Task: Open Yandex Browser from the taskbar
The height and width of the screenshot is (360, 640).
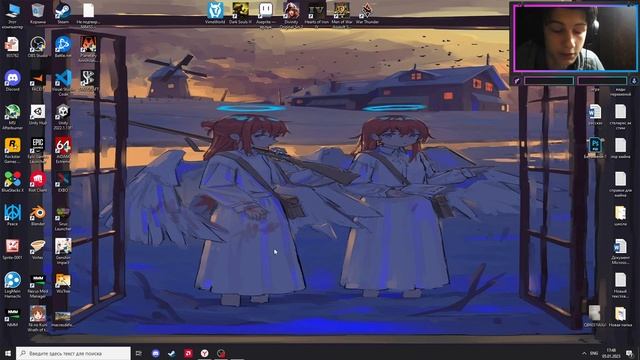Action: tap(204, 353)
